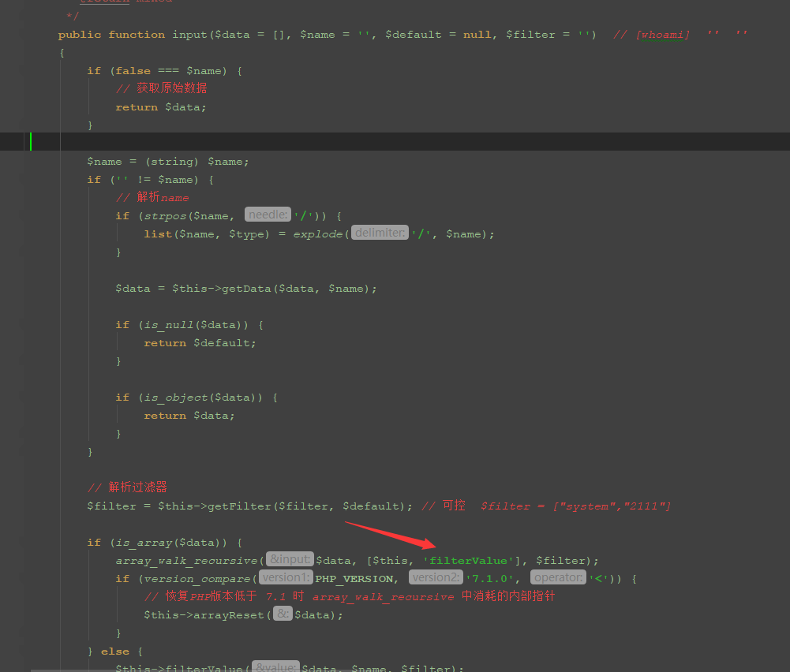This screenshot has height=672, width=790.
Task: Click the '&input:' parameter hint
Action: (290, 559)
